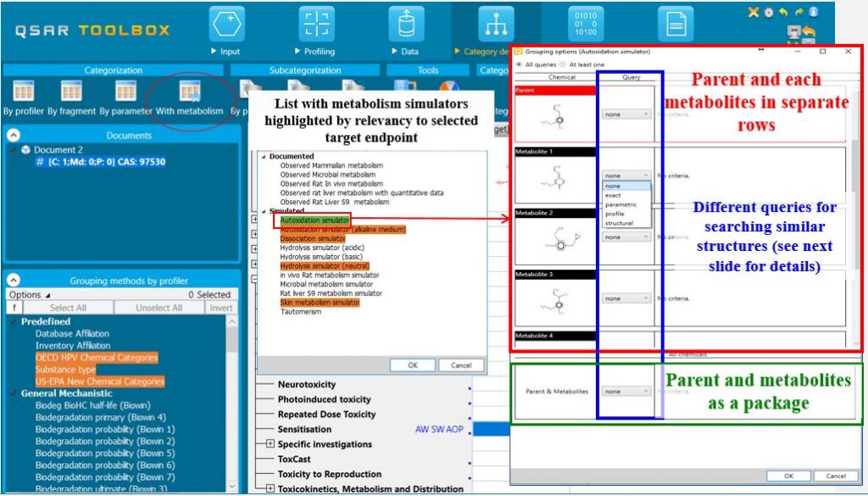Open the Query dropdown for Metabolite 2
The image size is (868, 496).
pos(626,237)
